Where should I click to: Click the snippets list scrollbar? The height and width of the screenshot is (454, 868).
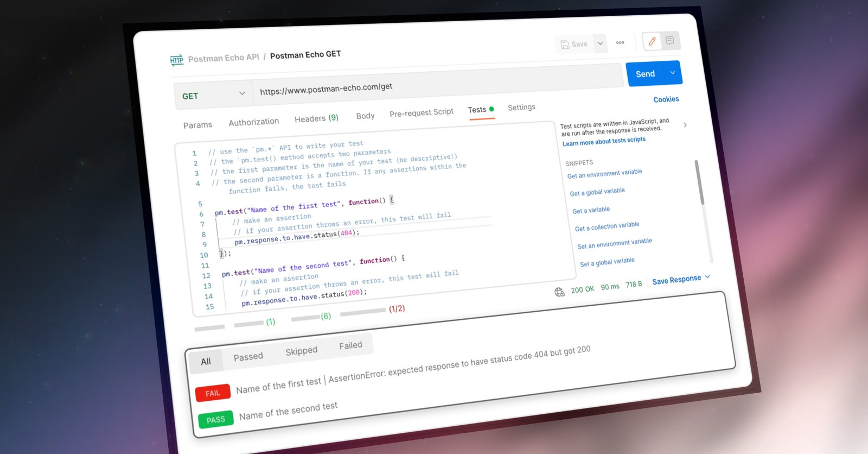(700, 182)
